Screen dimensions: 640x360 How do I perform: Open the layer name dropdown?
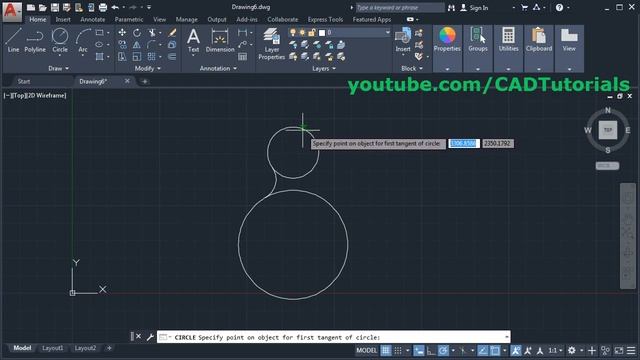pyautogui.click(x=387, y=33)
